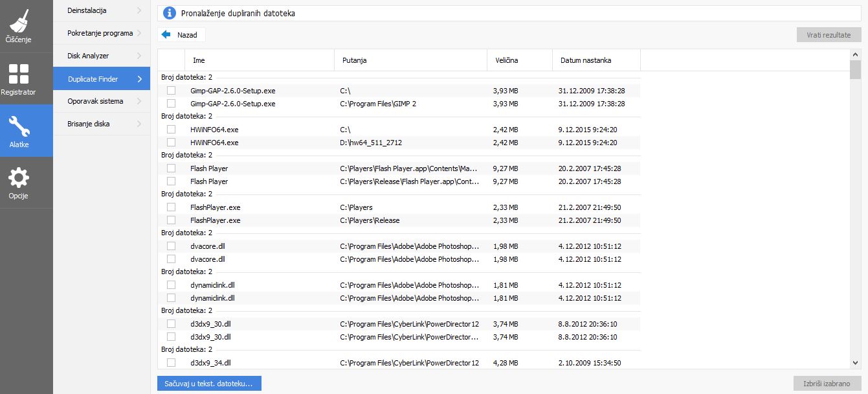
Task: Sort by the Ime column header
Action: point(260,60)
